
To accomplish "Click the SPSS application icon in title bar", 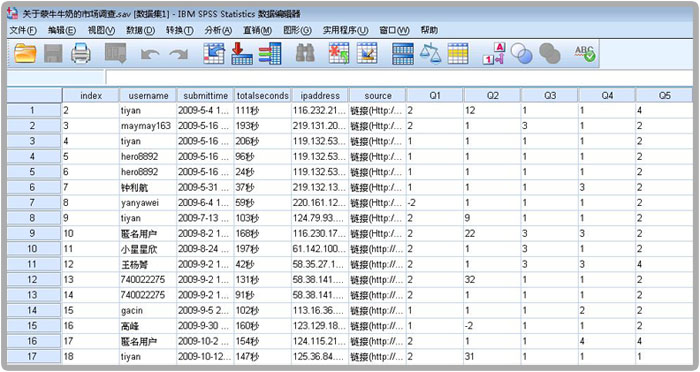I will tap(13, 13).
